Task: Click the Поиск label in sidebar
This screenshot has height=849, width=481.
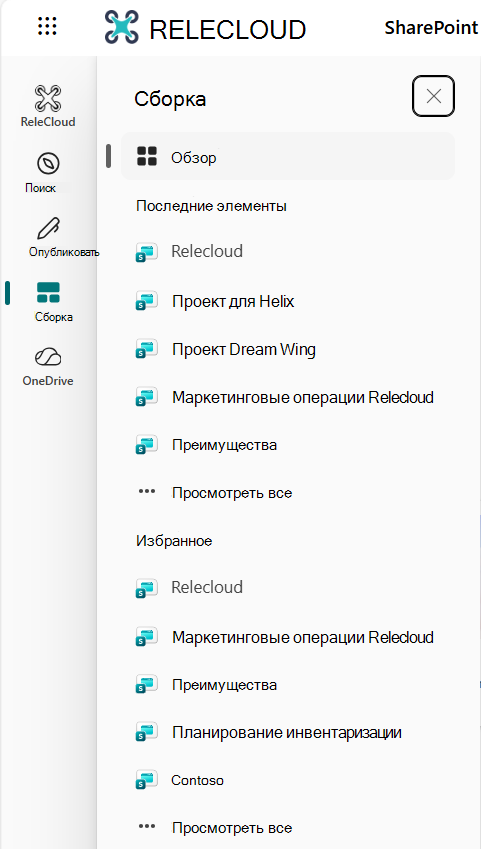Action: click(x=41, y=188)
